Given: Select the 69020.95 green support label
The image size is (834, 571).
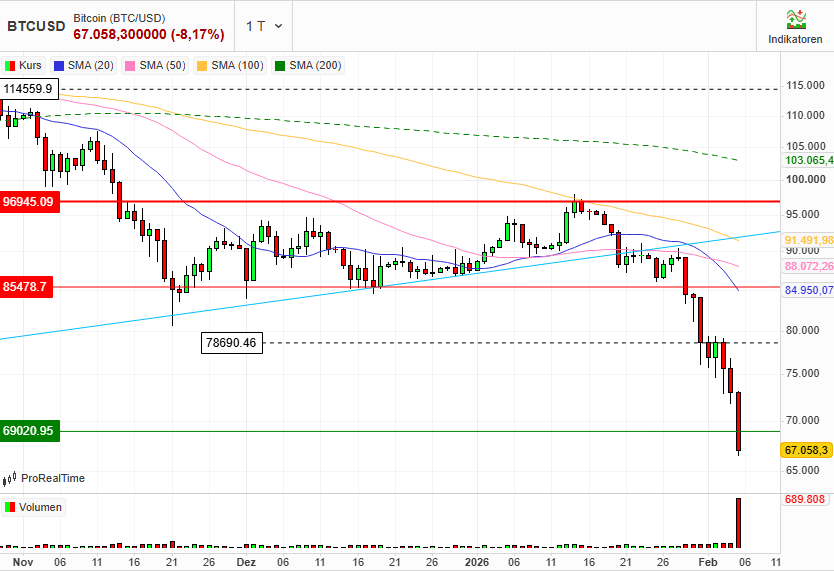Looking at the screenshot, I should pyautogui.click(x=28, y=431).
